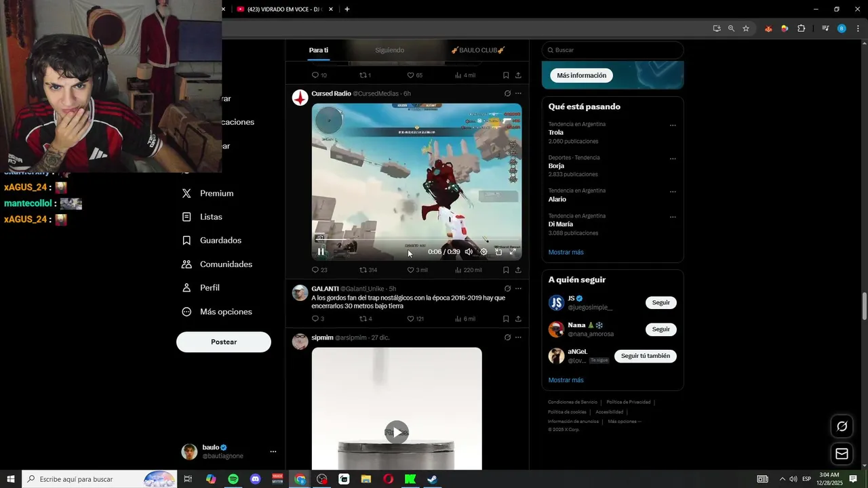Open Windows notification center icon

(853, 479)
